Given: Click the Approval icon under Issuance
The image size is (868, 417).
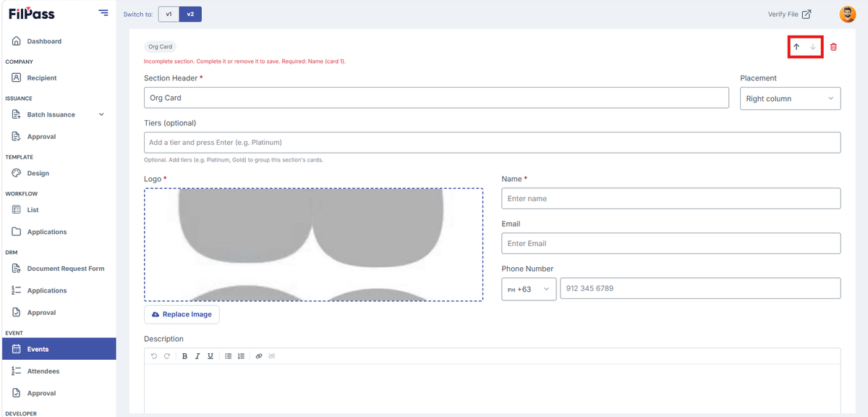Looking at the screenshot, I should (17, 136).
